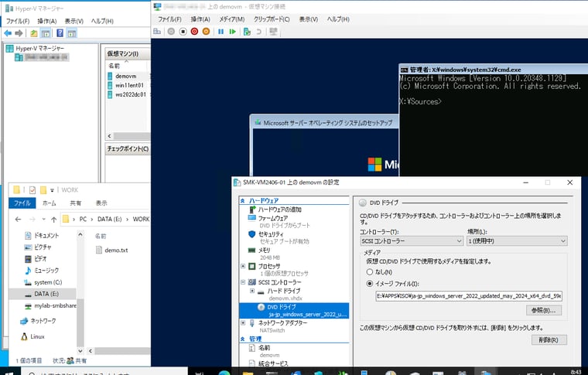Switch to the ホーム ribbon tab in Explorer
This screenshot has width=588, height=375.
pos(49,203)
